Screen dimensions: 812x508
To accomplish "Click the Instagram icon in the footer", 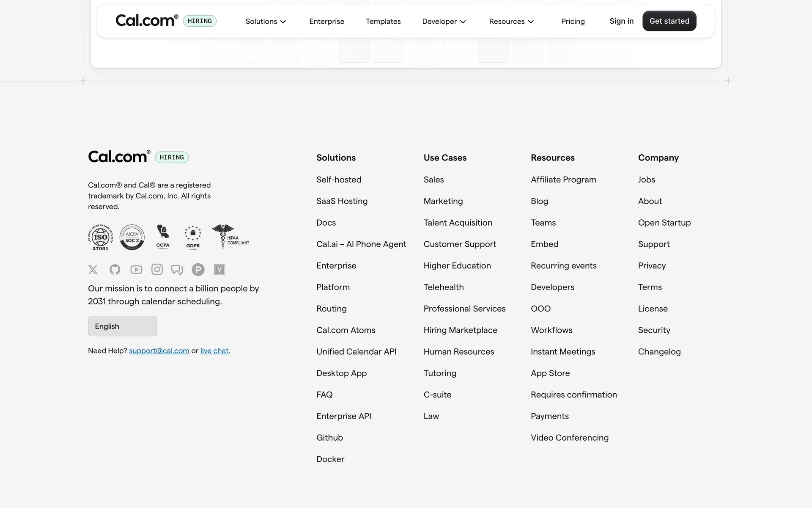I will 157,270.
